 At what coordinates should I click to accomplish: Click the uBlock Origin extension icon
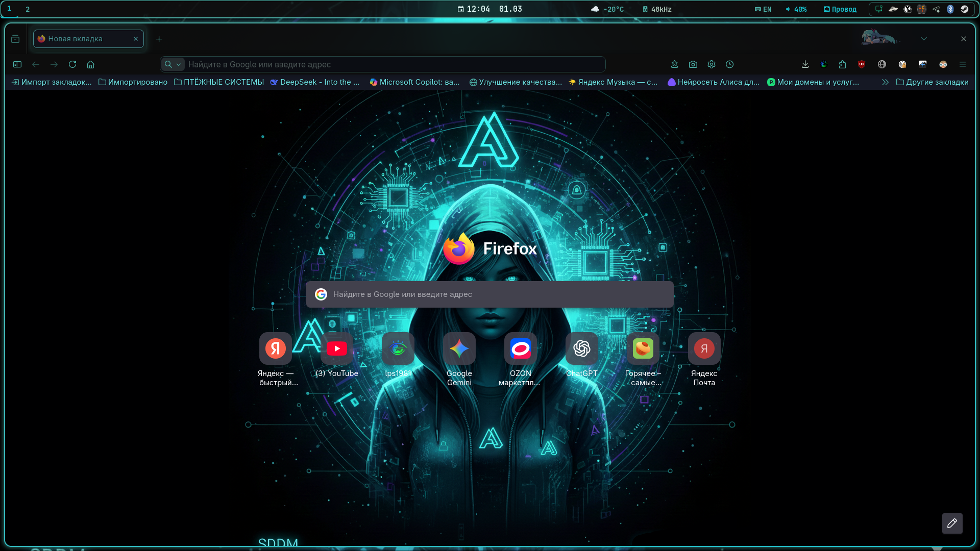click(862, 64)
